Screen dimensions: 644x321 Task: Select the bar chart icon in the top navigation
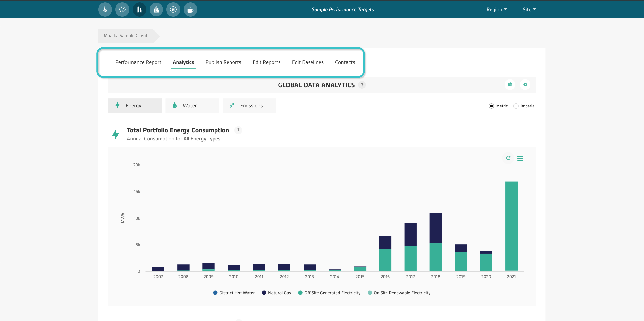[x=140, y=10]
